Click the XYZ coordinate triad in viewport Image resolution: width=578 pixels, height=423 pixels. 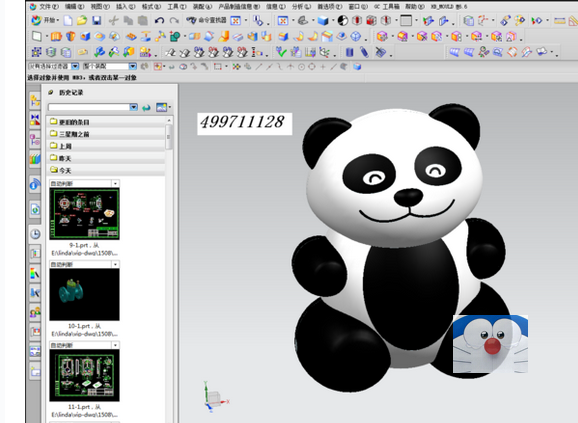pyautogui.click(x=216, y=397)
